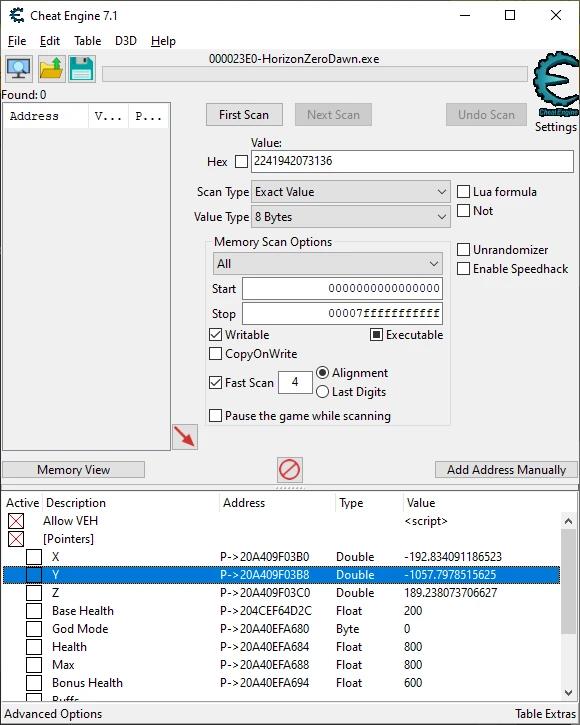Open the Value Type dropdown
The width and height of the screenshot is (580, 725).
point(351,216)
